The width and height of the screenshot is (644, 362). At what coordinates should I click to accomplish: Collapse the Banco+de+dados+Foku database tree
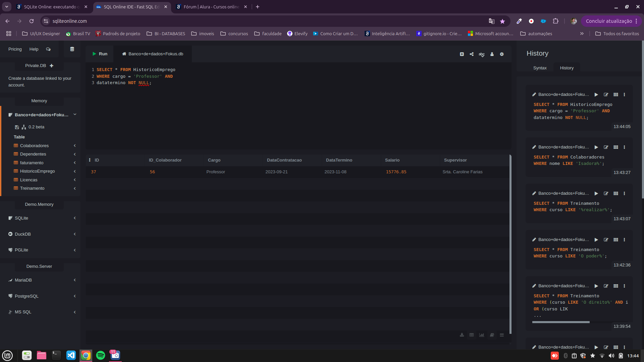75,115
